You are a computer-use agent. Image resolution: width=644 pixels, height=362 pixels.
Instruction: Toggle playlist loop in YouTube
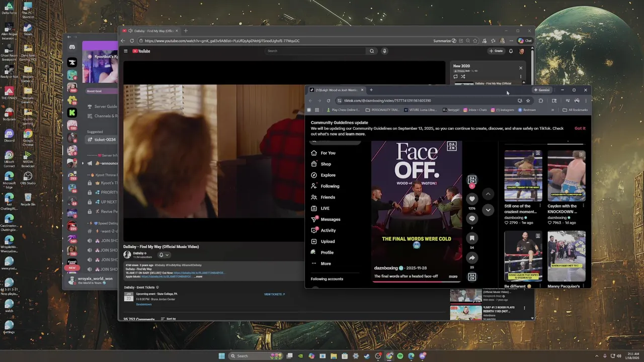tap(456, 77)
